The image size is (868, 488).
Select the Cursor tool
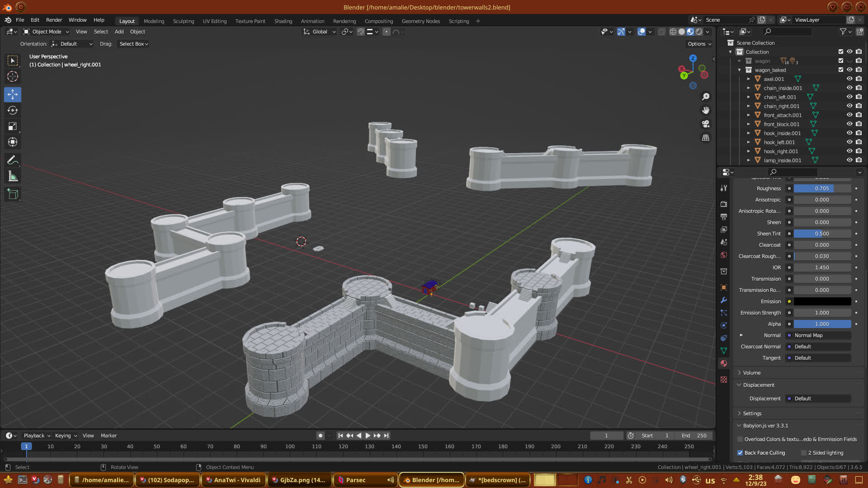pos(13,76)
